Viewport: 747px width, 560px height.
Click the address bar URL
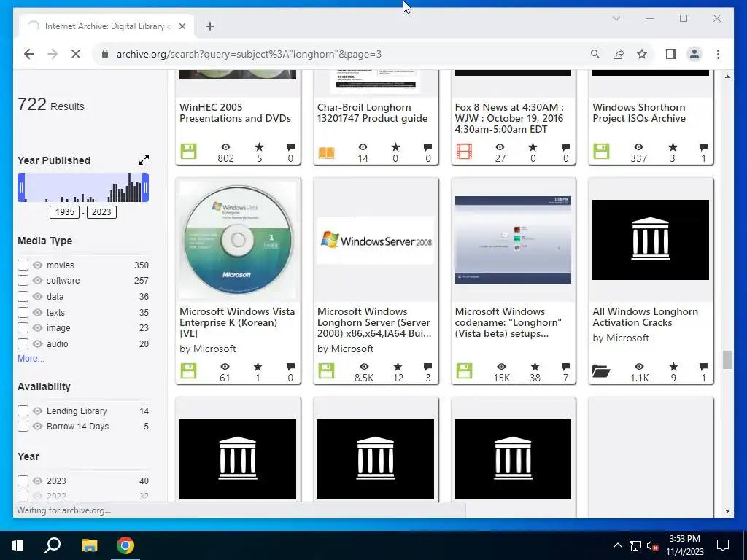249,54
